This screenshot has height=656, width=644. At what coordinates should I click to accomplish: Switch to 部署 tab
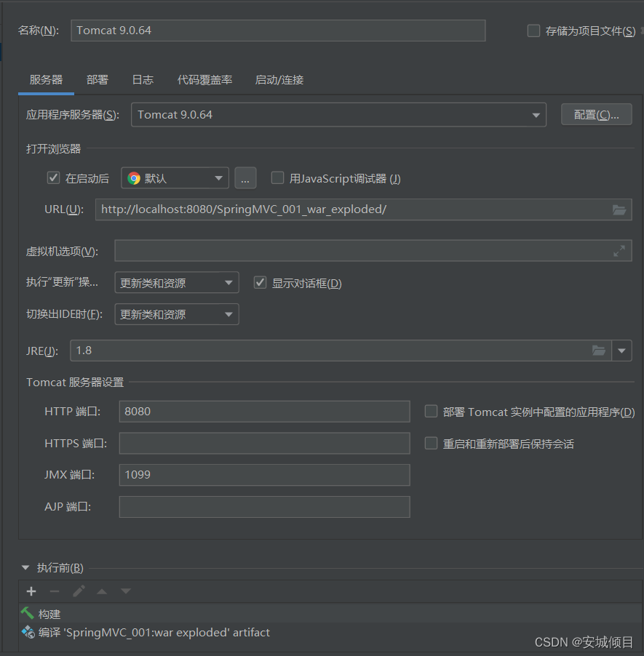click(x=97, y=80)
